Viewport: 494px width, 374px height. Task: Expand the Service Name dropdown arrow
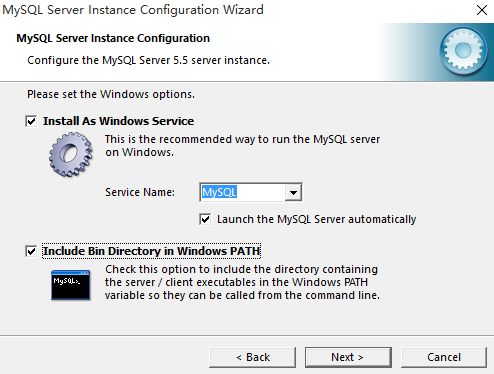click(293, 192)
